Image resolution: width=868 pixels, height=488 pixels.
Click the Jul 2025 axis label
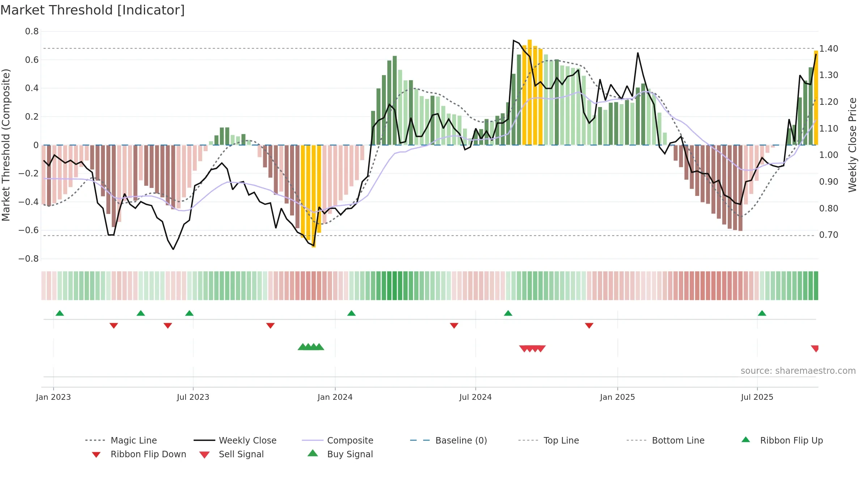click(x=757, y=397)
